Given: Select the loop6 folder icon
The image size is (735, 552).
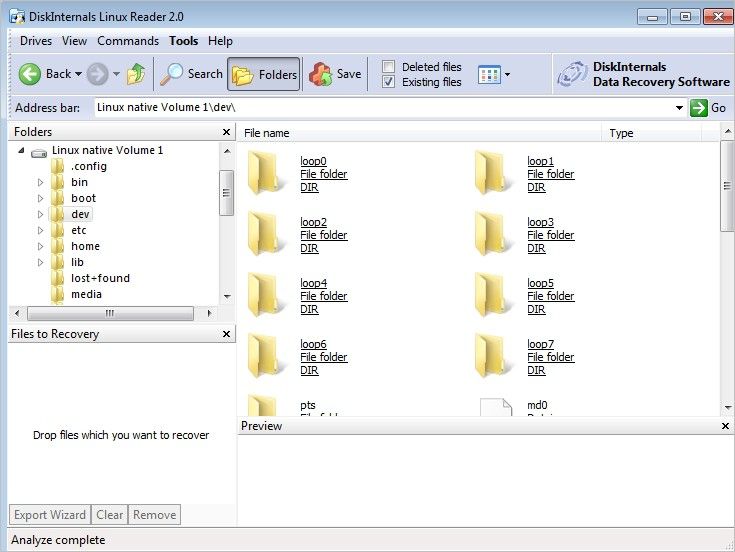Looking at the screenshot, I should [x=264, y=356].
